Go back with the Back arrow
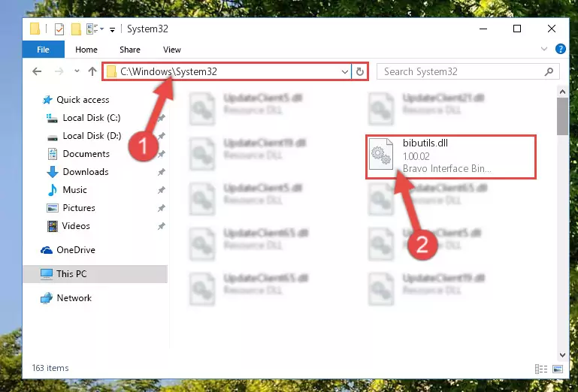This screenshot has height=392, width=578. (37, 71)
